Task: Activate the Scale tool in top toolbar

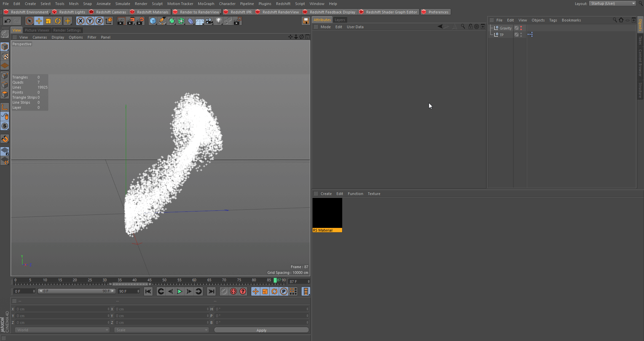Action: (x=48, y=21)
